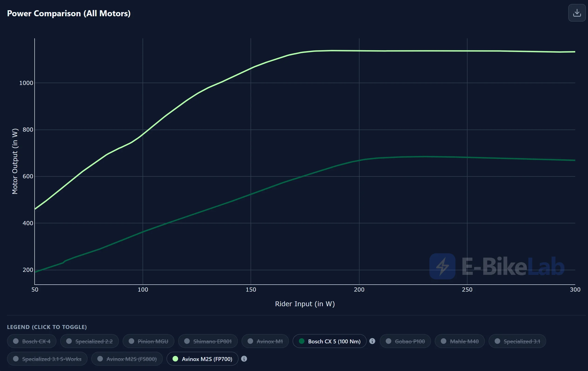Enable Specialized 3.1 S-Works legend item

pyautogui.click(x=47, y=358)
